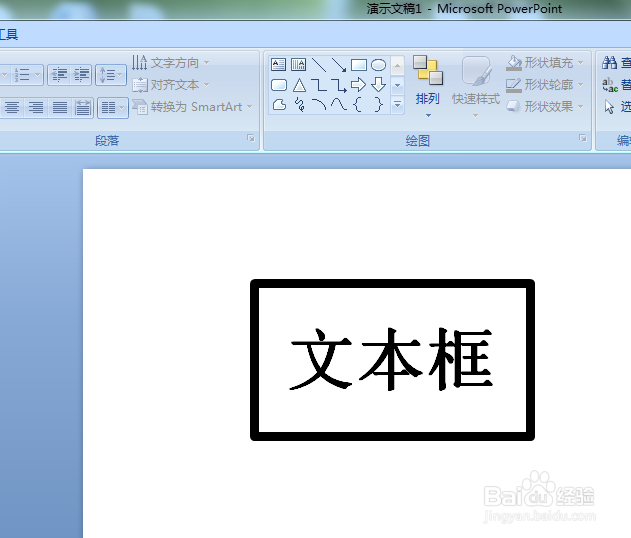Toggle justify text alignment
631x538 pixels.
[60, 108]
